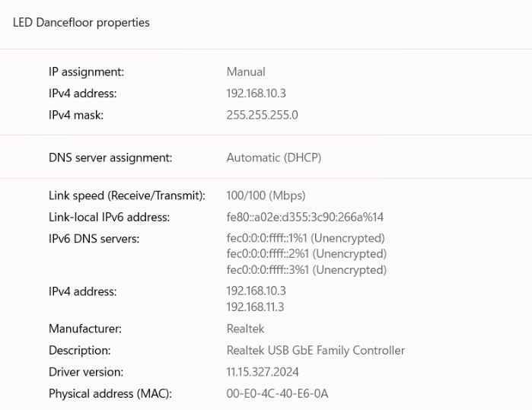The width and height of the screenshot is (532, 410).
Task: Select the fec0:0:0:ffff::1%1 DNS server entry
Action: click(306, 239)
